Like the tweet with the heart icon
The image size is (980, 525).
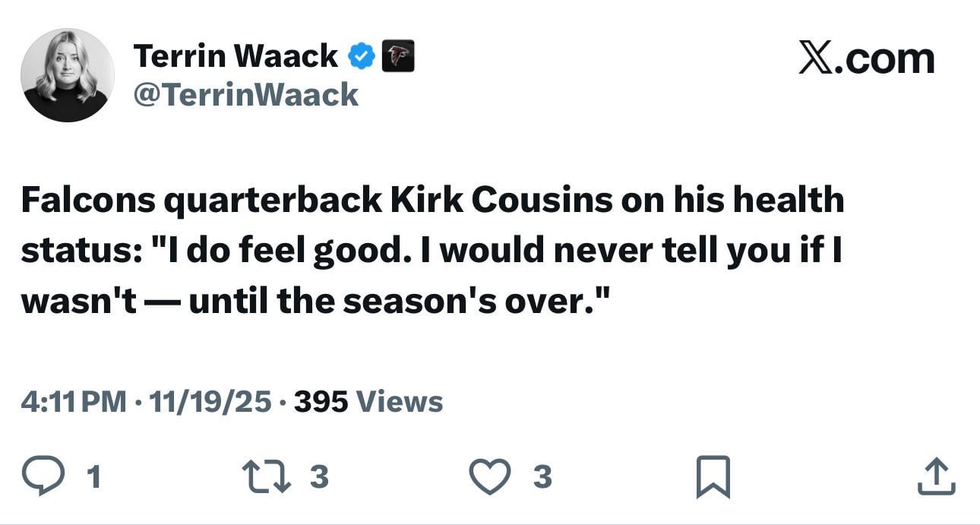[x=489, y=476]
